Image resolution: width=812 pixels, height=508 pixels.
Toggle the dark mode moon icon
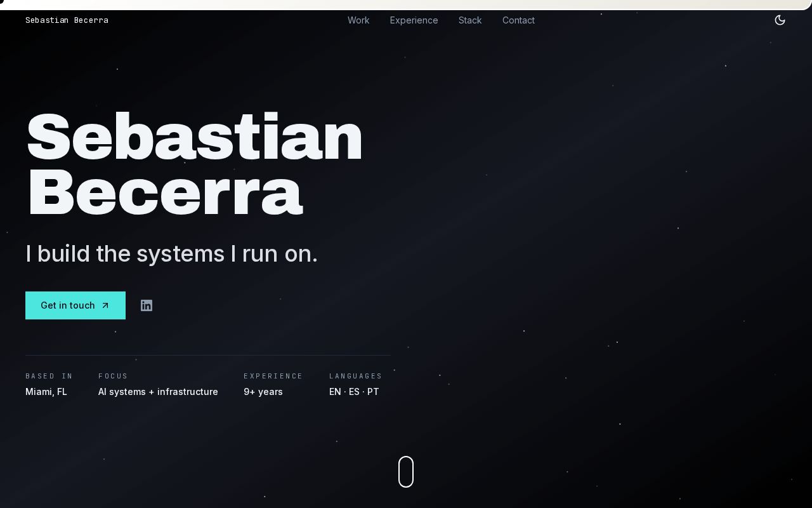tap(780, 20)
